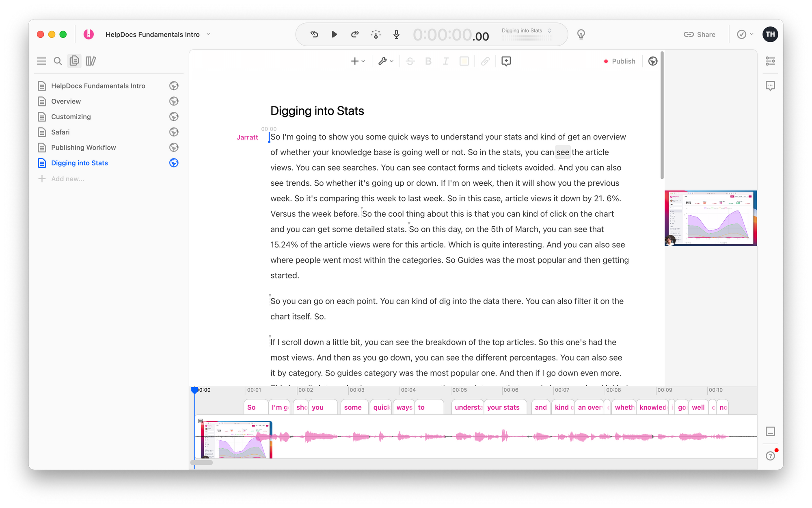Image resolution: width=812 pixels, height=508 pixels.
Task: Click the Publish button
Action: tap(620, 61)
